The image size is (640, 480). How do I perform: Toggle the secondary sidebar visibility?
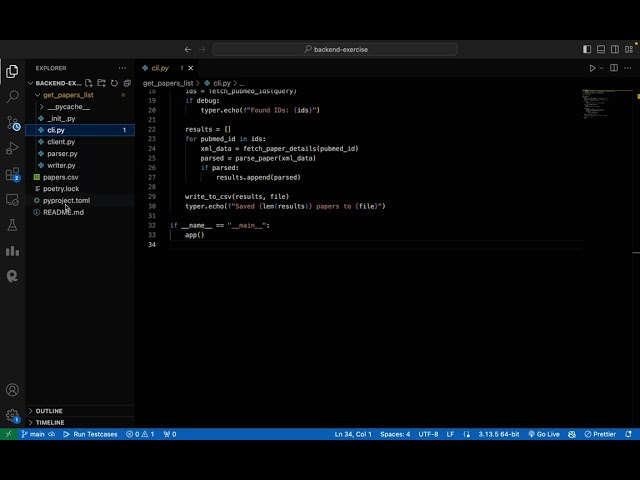pyautogui.click(x=615, y=49)
